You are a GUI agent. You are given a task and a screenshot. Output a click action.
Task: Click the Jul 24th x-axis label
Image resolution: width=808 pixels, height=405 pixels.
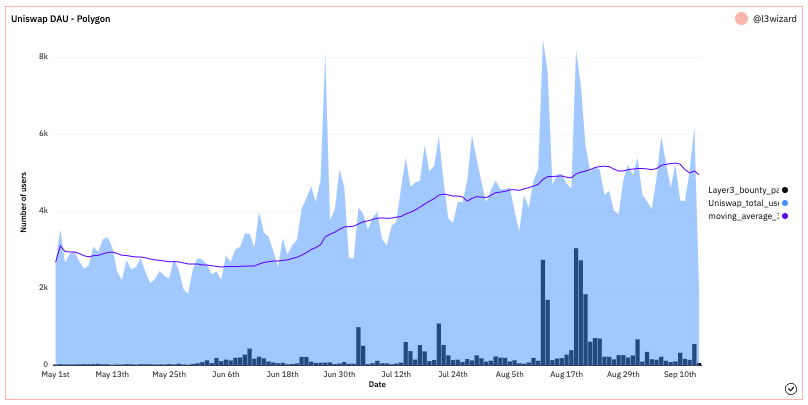pyautogui.click(x=452, y=375)
